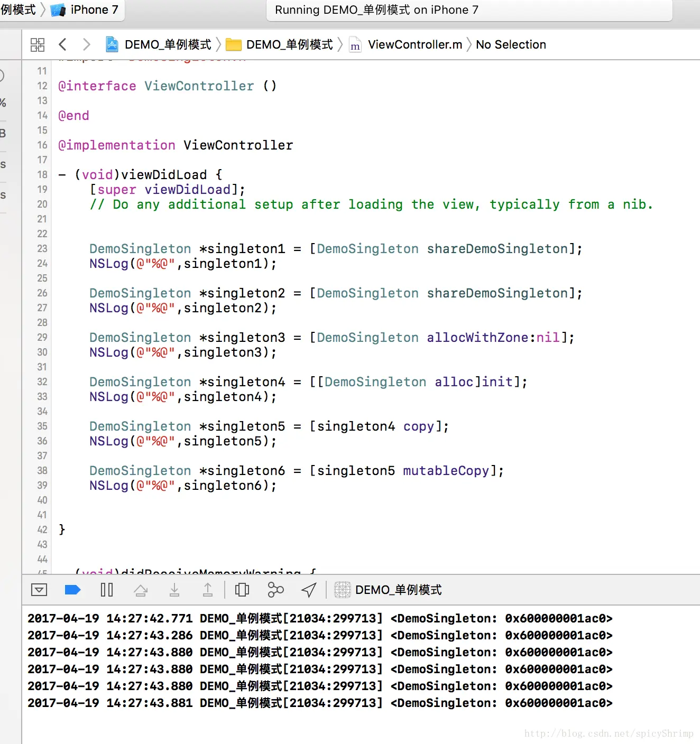Open the Simulate Location menu
This screenshot has height=744, width=700.
309,590
